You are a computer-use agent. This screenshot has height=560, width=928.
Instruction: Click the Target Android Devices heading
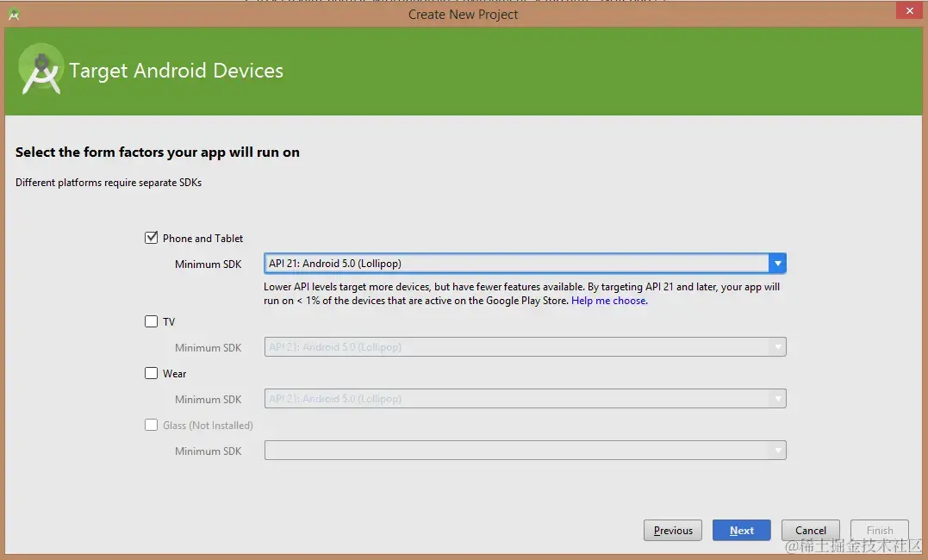pyautogui.click(x=177, y=71)
